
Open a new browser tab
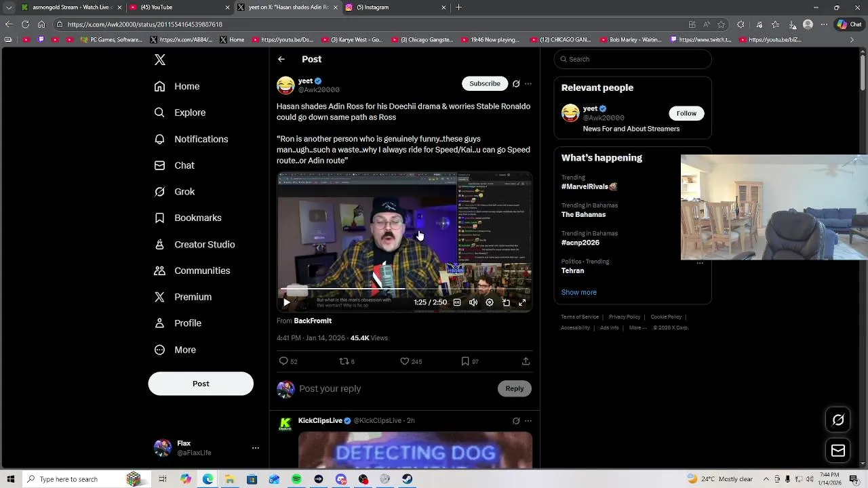tap(459, 7)
